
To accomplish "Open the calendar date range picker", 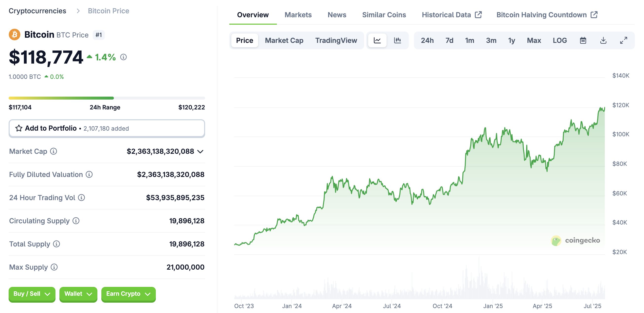I will tap(583, 40).
